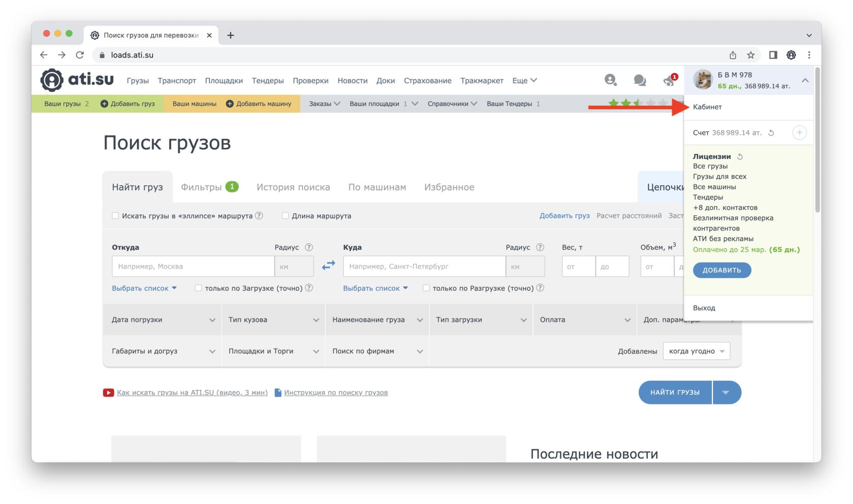This screenshot has width=853, height=504.
Task: Bookmark this page with the star
Action: click(750, 55)
